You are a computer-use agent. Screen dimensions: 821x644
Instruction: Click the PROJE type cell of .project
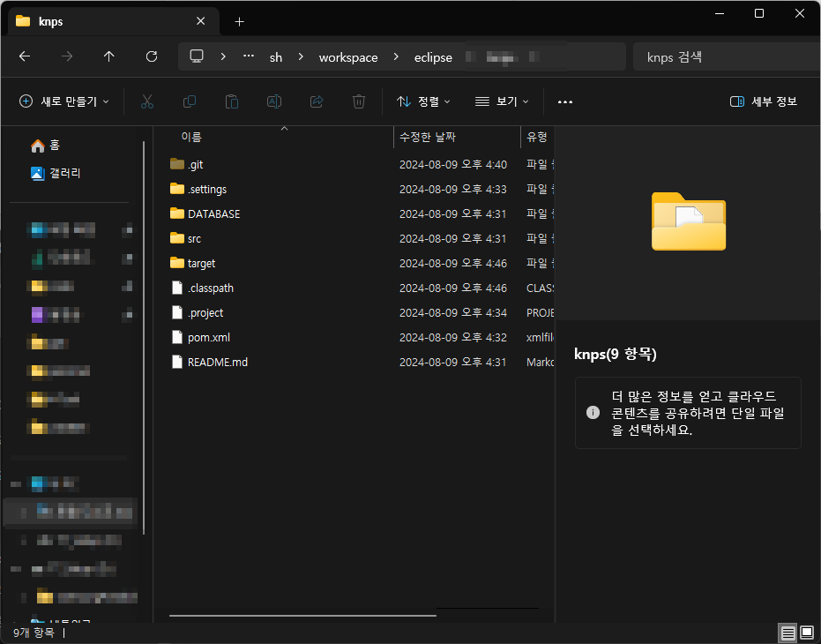540,312
